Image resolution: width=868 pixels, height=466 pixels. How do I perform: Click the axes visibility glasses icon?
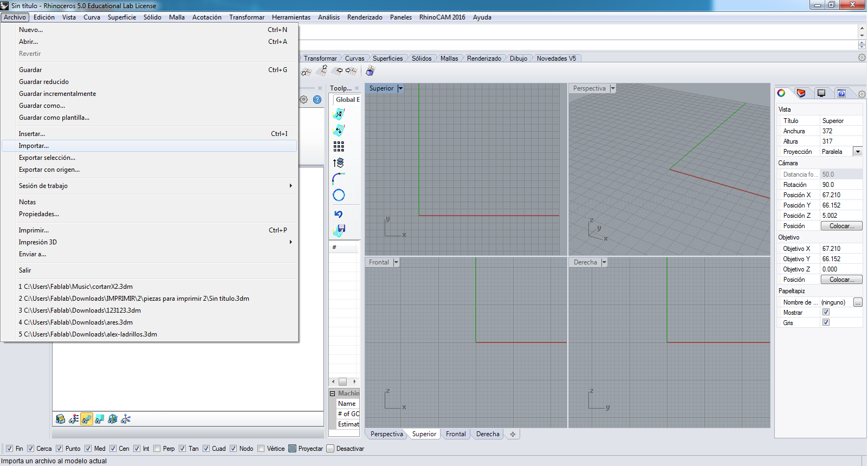pos(126,419)
